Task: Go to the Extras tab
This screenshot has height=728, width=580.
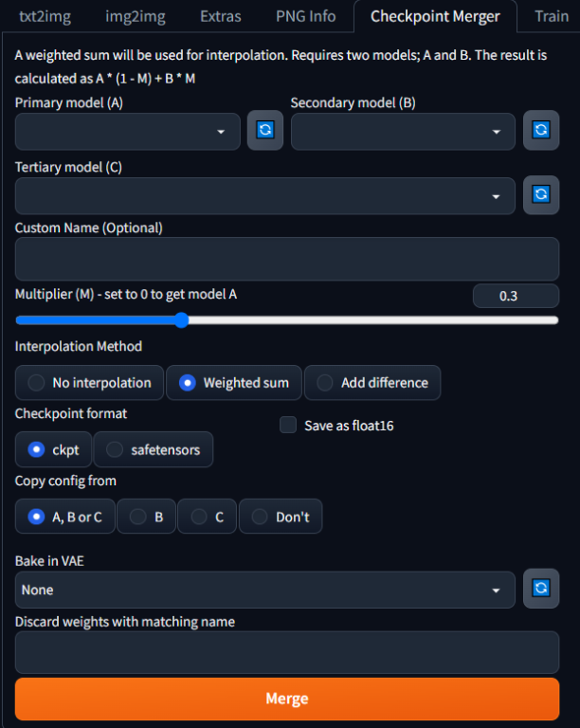Action: point(220,16)
